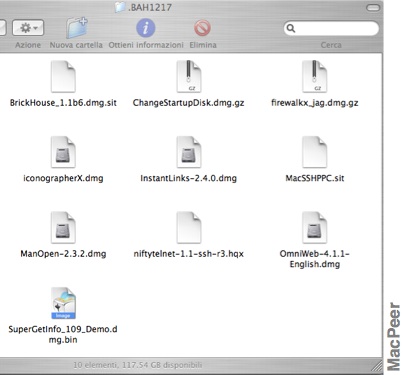Click the MacSSHPPC.sit file name
404x375 pixels.
pos(315,178)
